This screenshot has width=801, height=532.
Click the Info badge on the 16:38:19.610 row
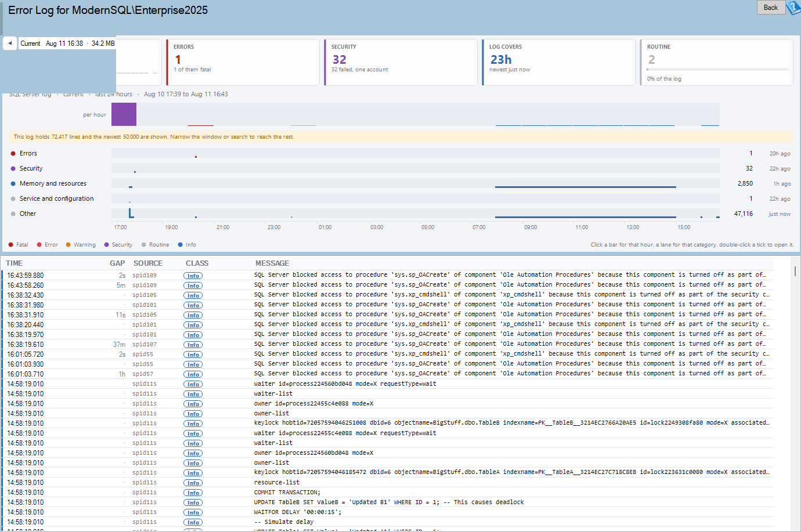pyautogui.click(x=193, y=345)
